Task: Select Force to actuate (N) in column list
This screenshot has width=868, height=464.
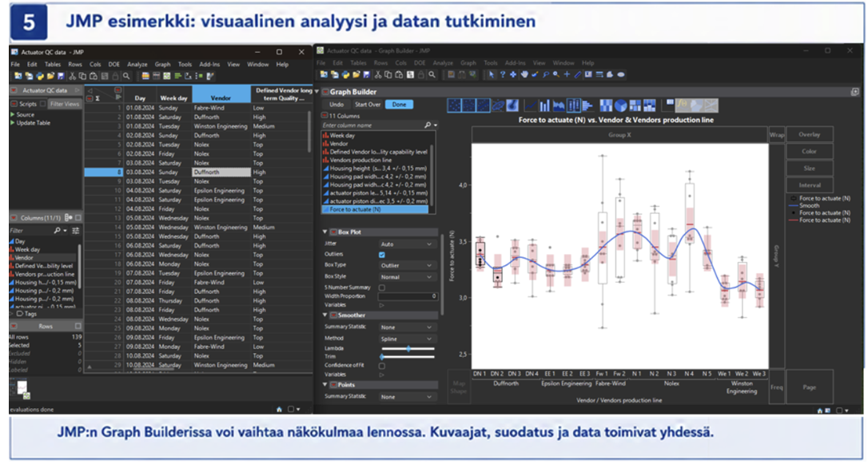Action: (x=375, y=209)
